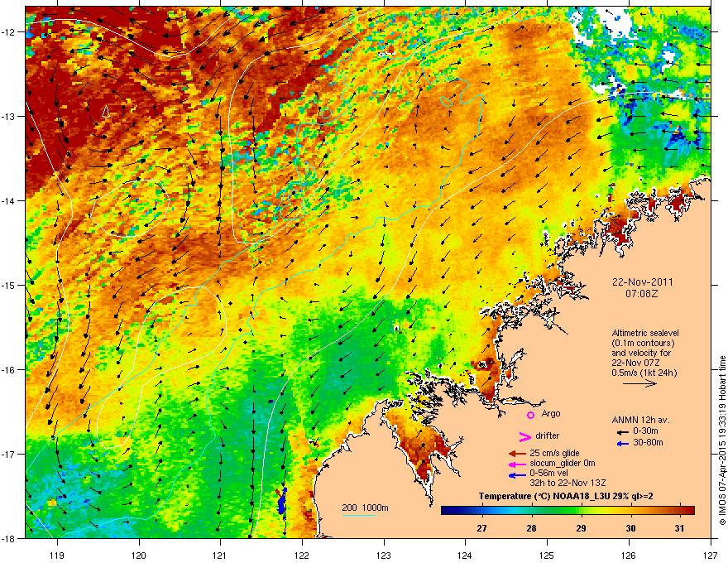Viewport: 728px width, 563px height.
Task: Click the '0-30m' depth label
Action: [x=646, y=431]
